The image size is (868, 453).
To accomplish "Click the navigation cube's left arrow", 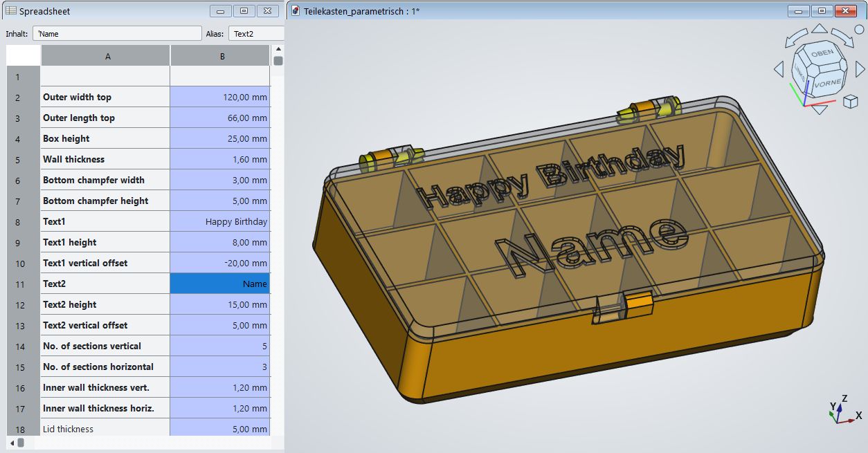I will click(x=779, y=68).
